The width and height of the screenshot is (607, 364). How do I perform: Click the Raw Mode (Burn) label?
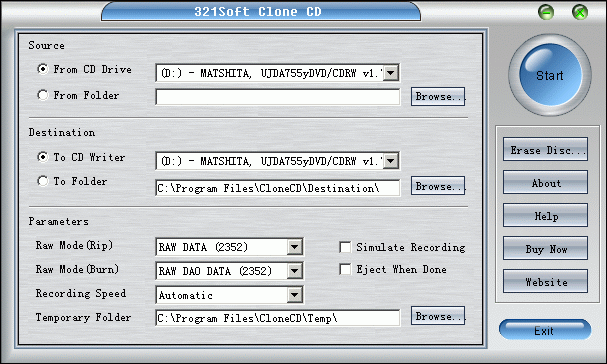coord(77,269)
